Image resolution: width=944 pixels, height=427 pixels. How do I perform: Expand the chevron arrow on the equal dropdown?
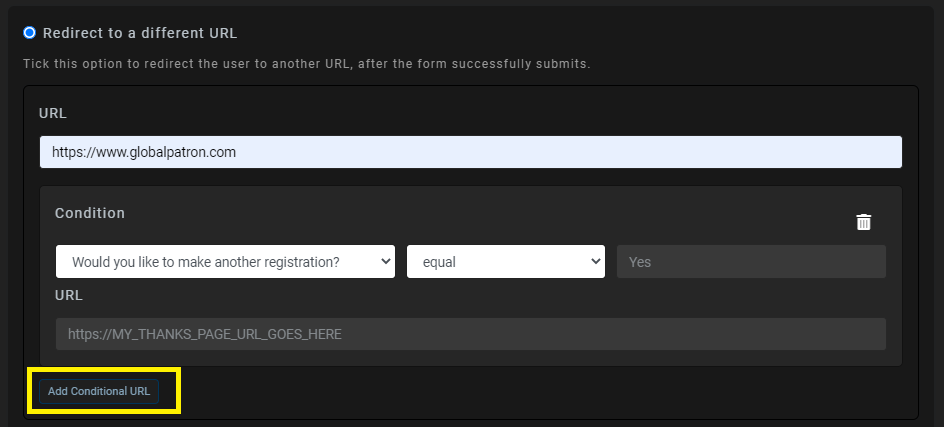coord(595,261)
